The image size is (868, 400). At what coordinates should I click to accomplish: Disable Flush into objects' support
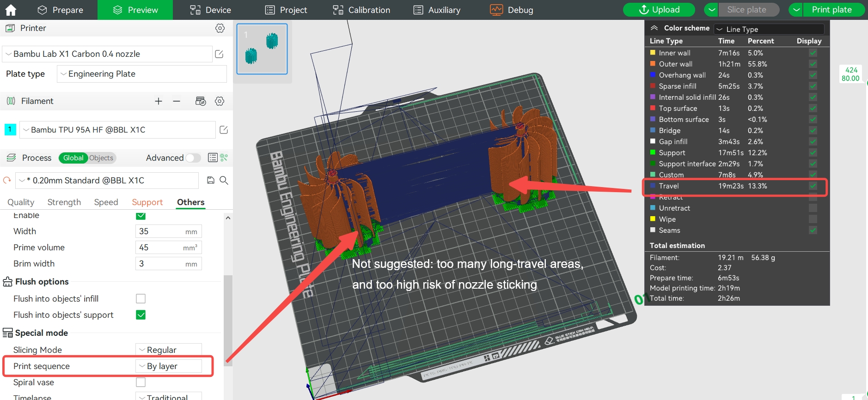[x=141, y=315]
